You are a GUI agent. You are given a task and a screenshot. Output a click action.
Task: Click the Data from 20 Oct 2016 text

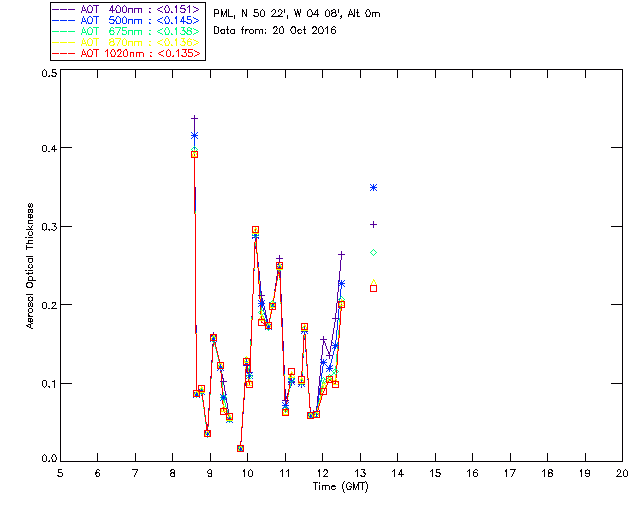275,31
